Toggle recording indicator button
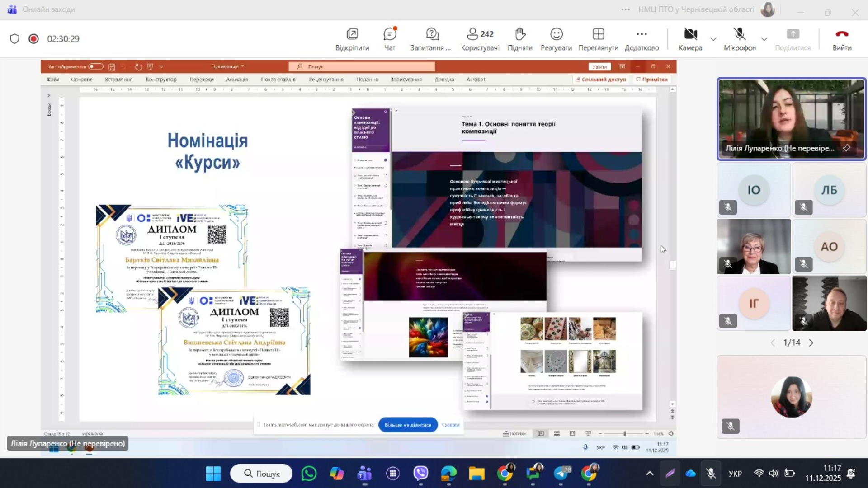The height and width of the screenshot is (488, 868). (33, 39)
